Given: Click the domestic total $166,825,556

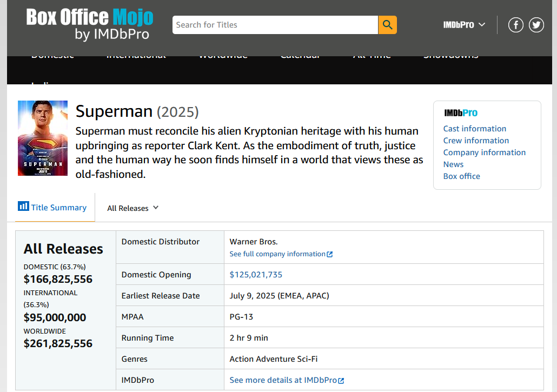Looking at the screenshot, I should pyautogui.click(x=58, y=279).
